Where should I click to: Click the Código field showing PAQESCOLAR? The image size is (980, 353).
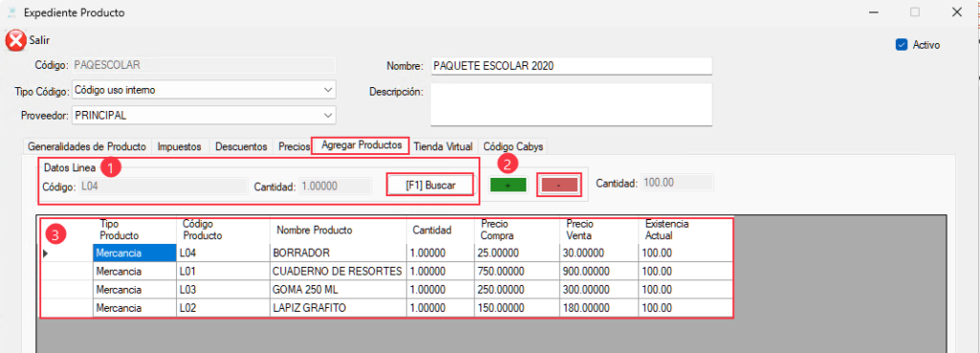(204, 65)
